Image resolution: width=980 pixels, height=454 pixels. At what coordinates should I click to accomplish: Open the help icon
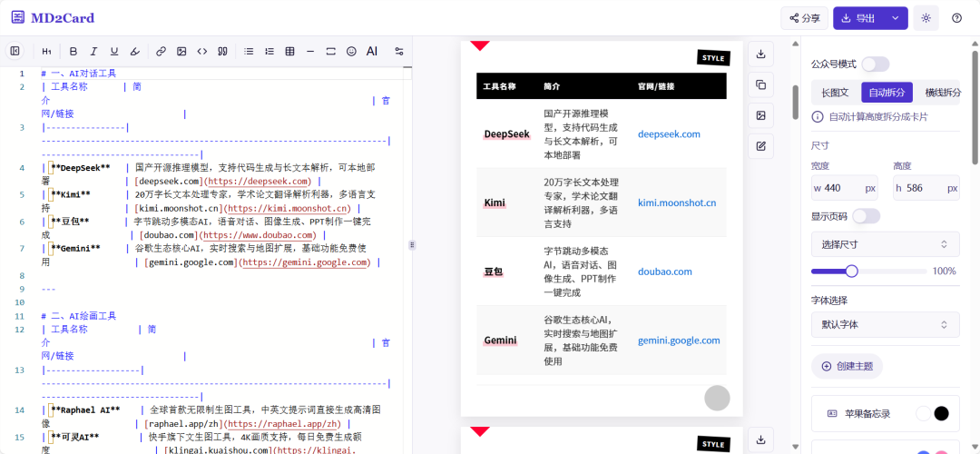(957, 18)
